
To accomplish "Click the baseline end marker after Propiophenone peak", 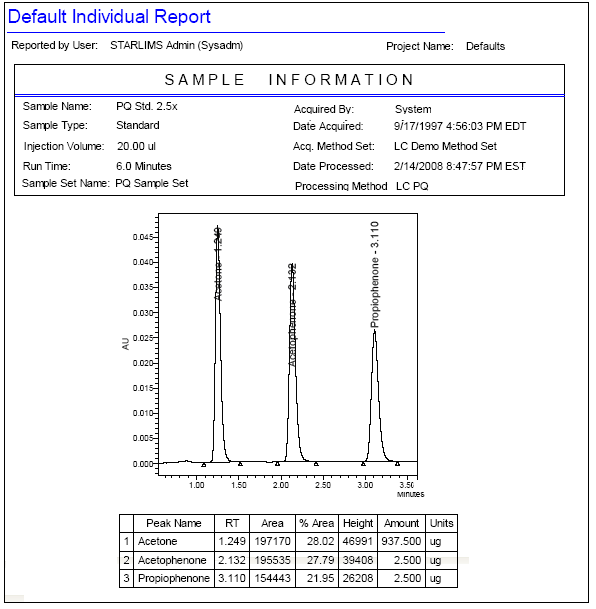I will click(397, 464).
